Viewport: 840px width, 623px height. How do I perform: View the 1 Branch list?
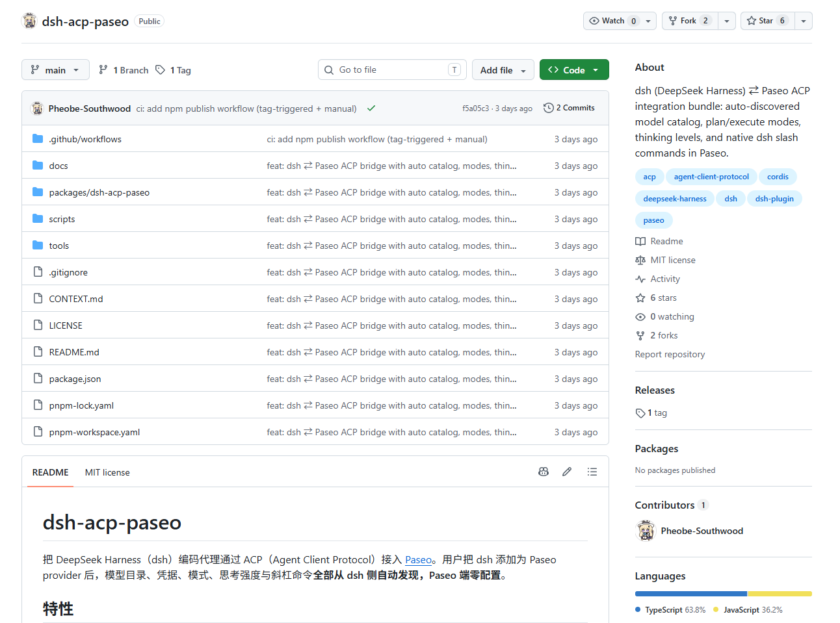[x=124, y=70]
